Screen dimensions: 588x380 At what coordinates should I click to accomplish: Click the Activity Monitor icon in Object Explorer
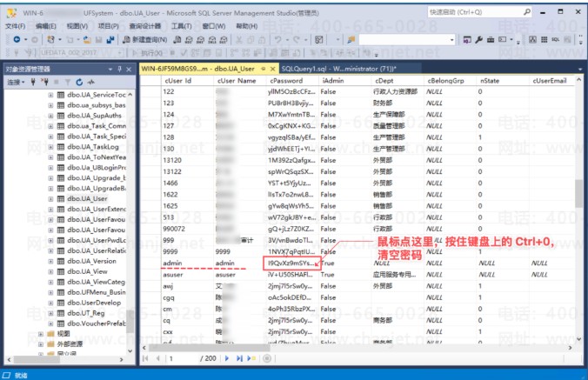click(90, 82)
